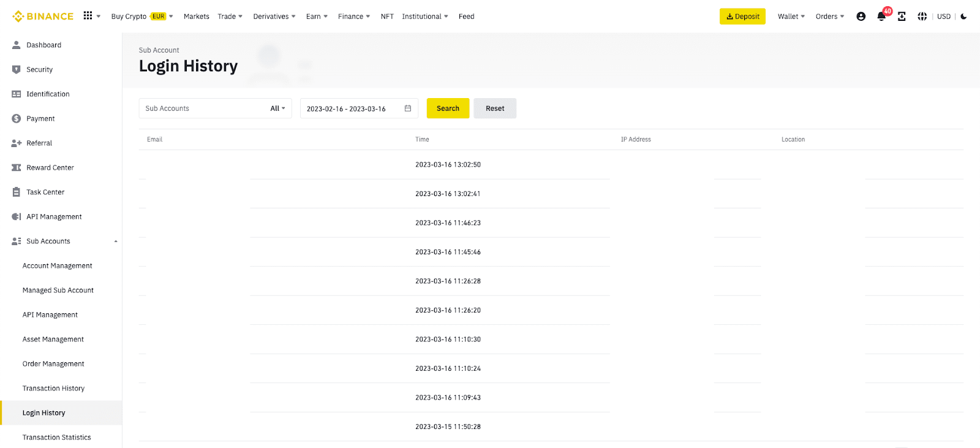980x448 pixels.
Task: Click the user profile account icon
Action: [861, 17]
